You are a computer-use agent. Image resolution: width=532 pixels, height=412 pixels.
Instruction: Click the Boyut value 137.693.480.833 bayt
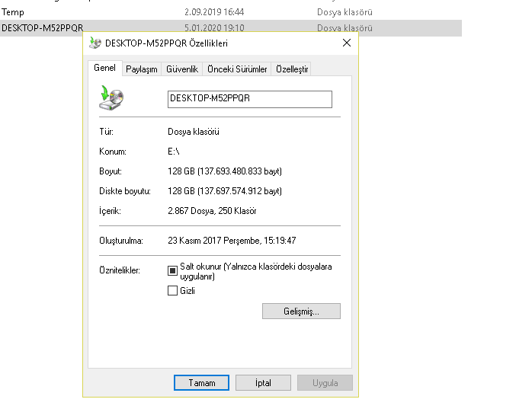click(x=225, y=171)
